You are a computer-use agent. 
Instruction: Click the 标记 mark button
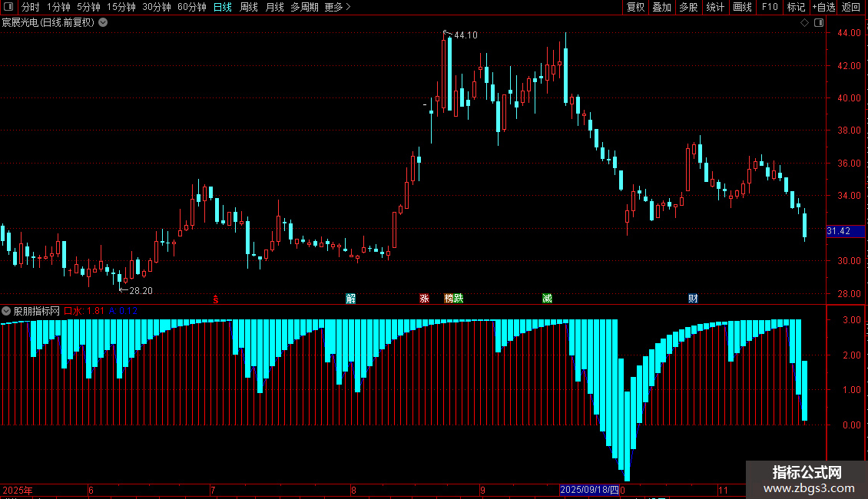pos(796,7)
